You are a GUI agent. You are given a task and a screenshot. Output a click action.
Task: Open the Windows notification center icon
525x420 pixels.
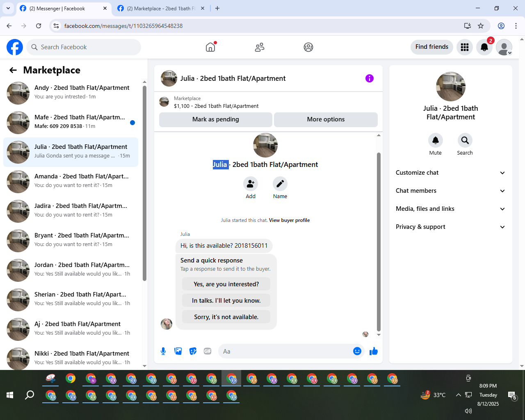[x=512, y=395]
